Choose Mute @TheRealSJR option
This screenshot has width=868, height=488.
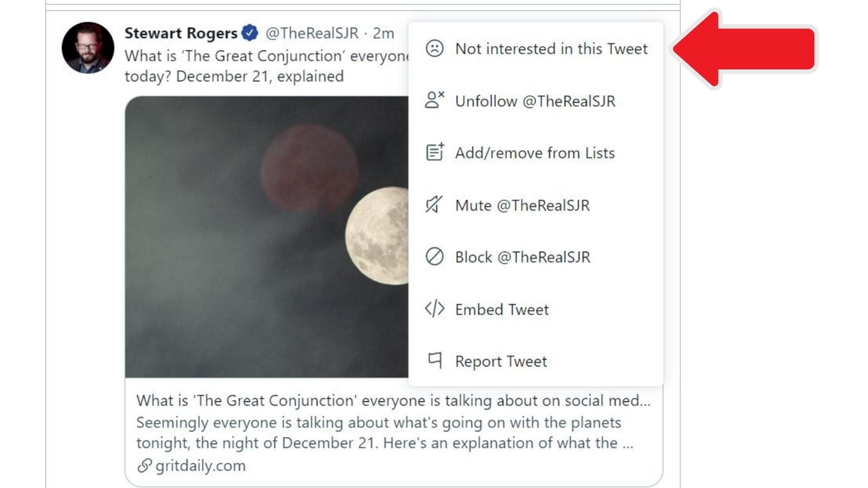(536, 205)
